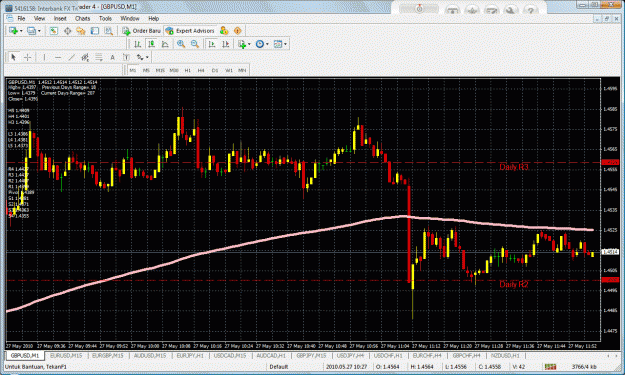Viewport: 625px width, 375px height.
Task: Select the Vertical Line tool
Action: click(x=44, y=57)
